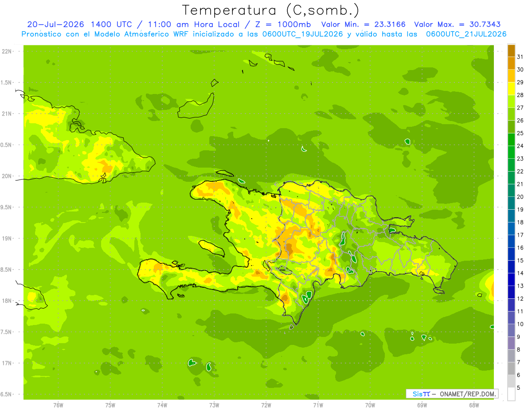Click the colorbar label "10"
This screenshot has height=411, width=532.
520,324
